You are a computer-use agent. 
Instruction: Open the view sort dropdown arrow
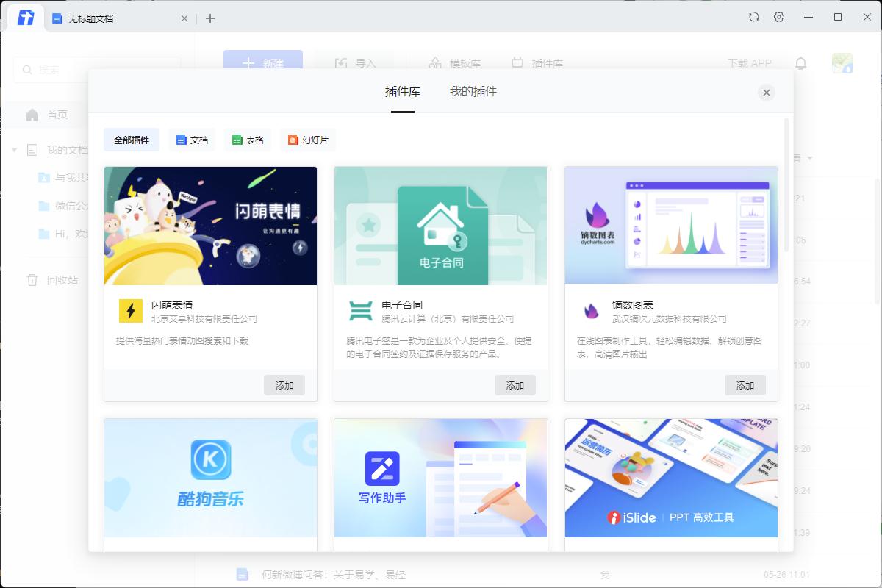pos(809,158)
